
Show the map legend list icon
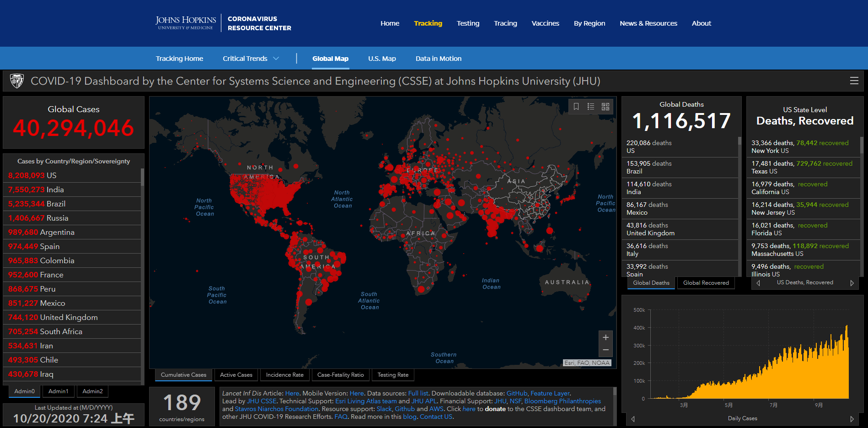(x=591, y=107)
